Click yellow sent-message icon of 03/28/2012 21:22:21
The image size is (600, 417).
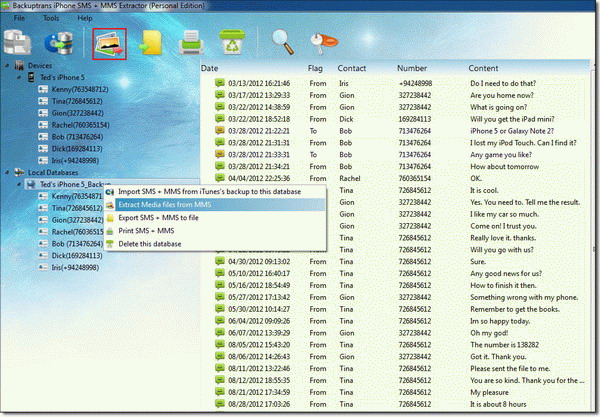[219, 130]
